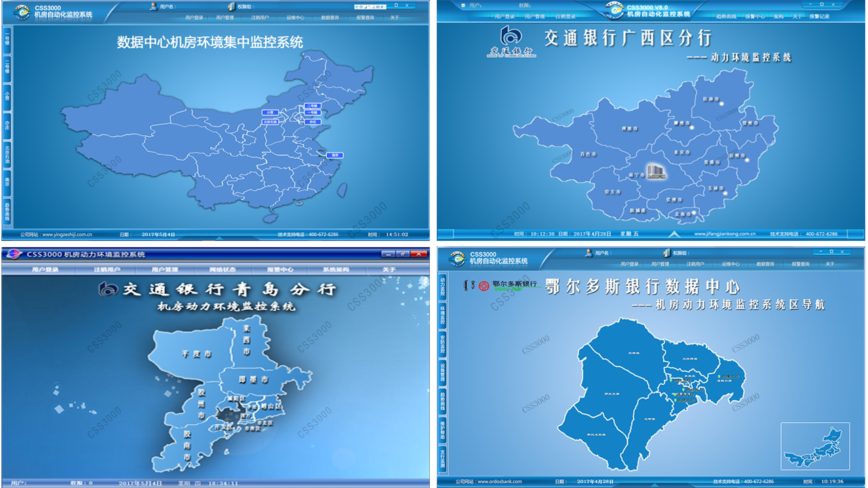
Task: Open the building icon at 南宁市
Action: coord(656,172)
